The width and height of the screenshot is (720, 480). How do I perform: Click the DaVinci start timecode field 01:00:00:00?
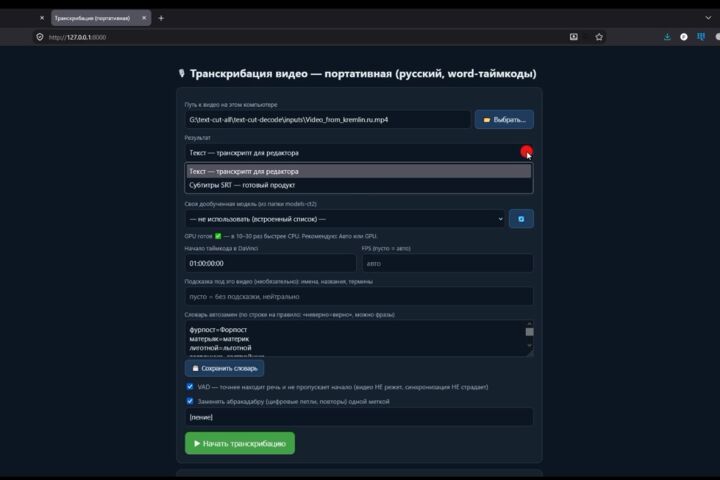point(270,264)
